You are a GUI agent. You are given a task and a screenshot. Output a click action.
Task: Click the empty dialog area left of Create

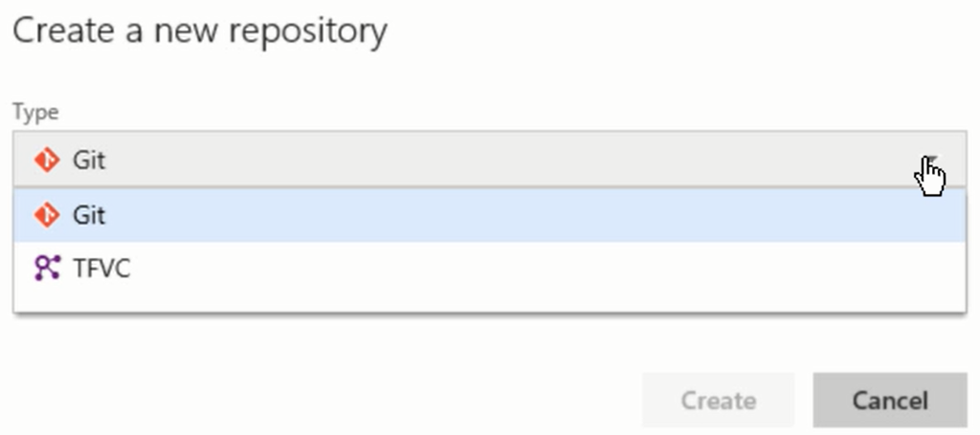[x=325, y=400]
